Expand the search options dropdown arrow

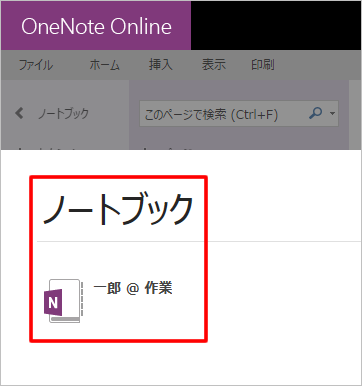coord(332,113)
